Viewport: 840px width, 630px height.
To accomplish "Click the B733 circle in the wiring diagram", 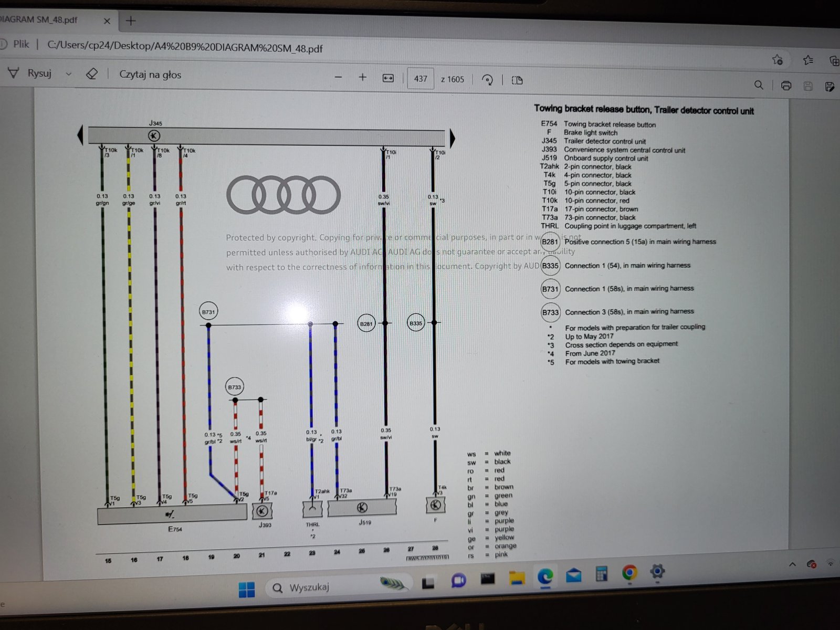I will (x=235, y=387).
